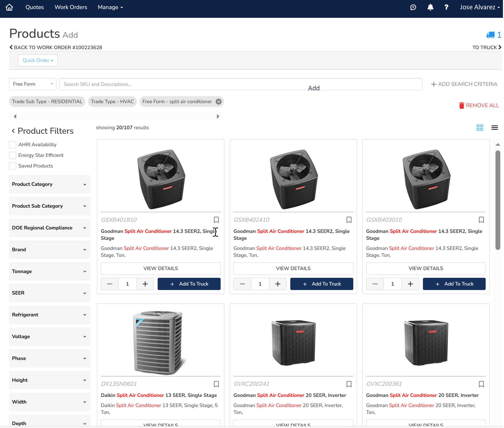This screenshot has height=428, width=504.
Task: Remove the split air conditioner search chip
Action: coord(219,102)
